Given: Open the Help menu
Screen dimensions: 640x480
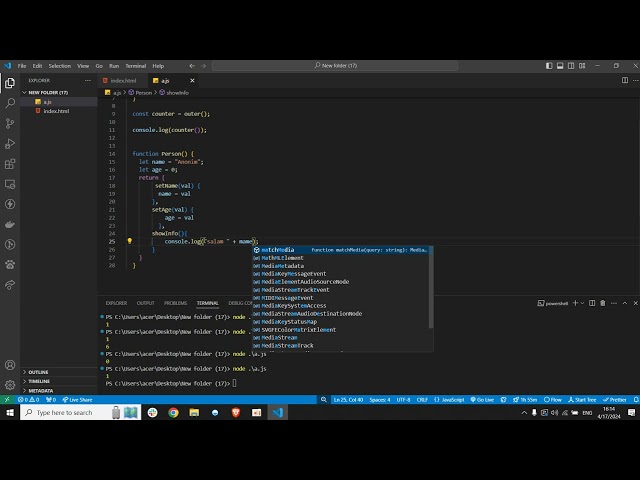Looking at the screenshot, I should click(158, 66).
